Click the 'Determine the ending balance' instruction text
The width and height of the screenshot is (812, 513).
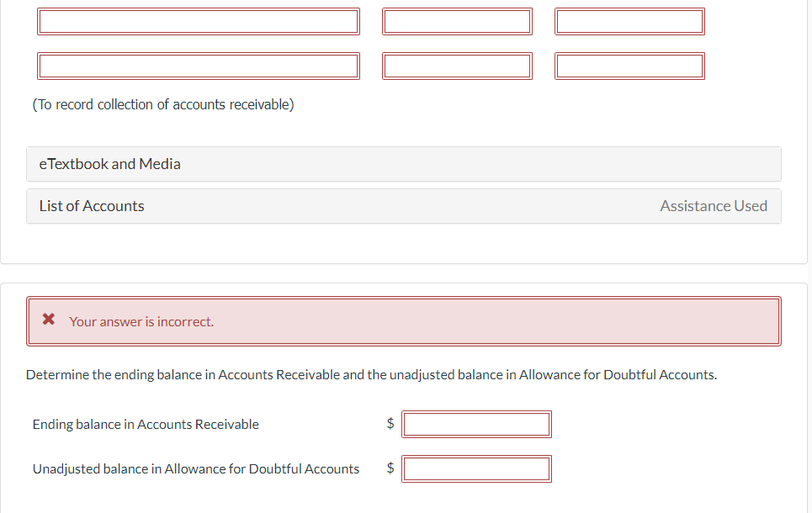click(371, 375)
